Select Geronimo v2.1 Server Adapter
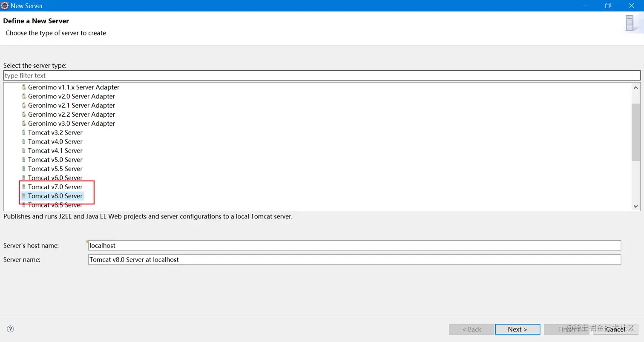The height and width of the screenshot is (342, 644). point(72,105)
